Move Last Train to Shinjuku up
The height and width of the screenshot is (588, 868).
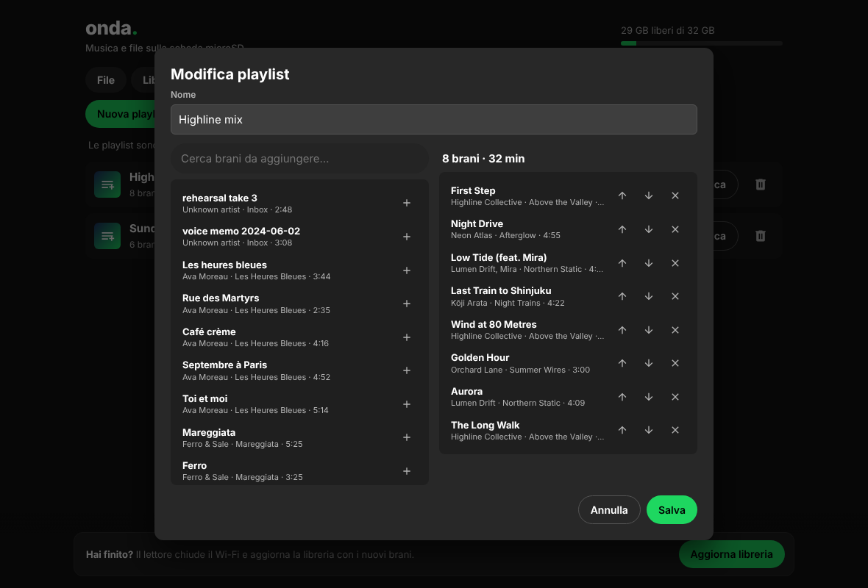622,296
